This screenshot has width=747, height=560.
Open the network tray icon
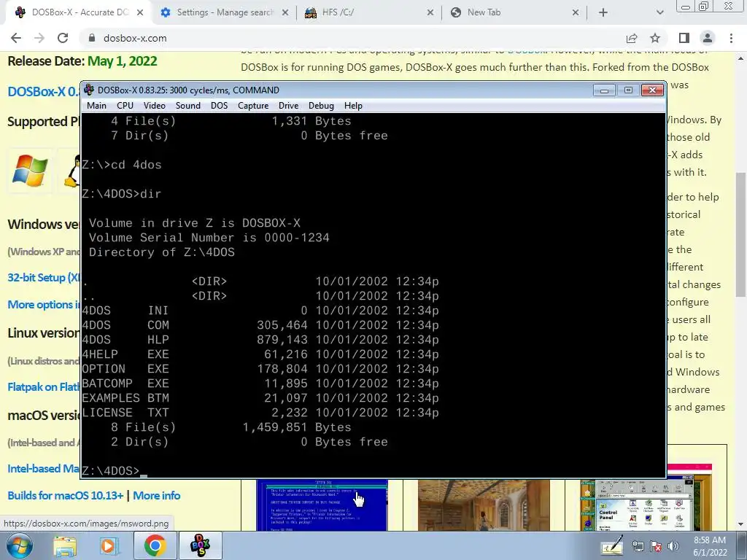[638, 547]
